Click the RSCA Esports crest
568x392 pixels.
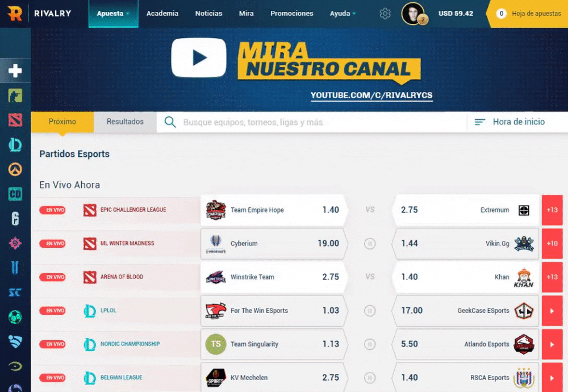(x=524, y=378)
